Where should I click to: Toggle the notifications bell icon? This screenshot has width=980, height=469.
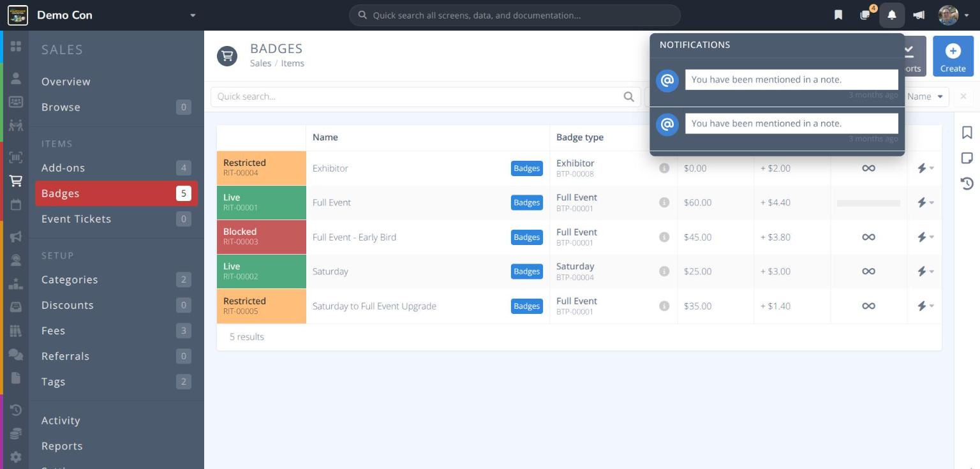(892, 15)
